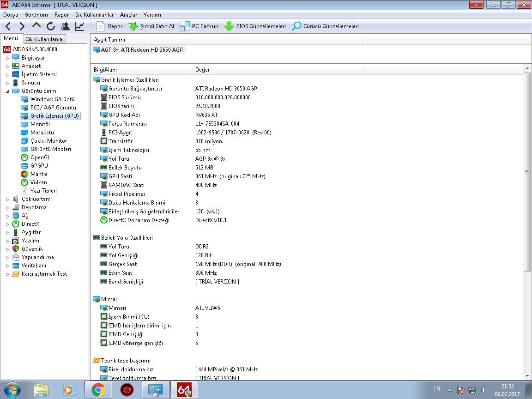The height and width of the screenshot is (399, 532).
Task: Click the up-level arrow toolbar icon
Action: pos(36,25)
